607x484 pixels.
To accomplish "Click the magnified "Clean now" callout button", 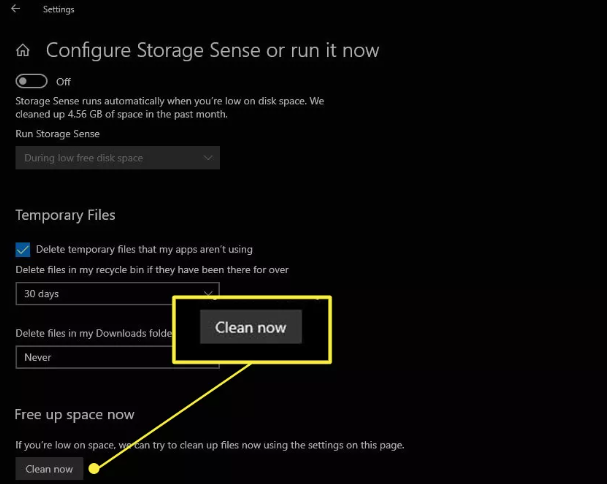I will point(251,327).
